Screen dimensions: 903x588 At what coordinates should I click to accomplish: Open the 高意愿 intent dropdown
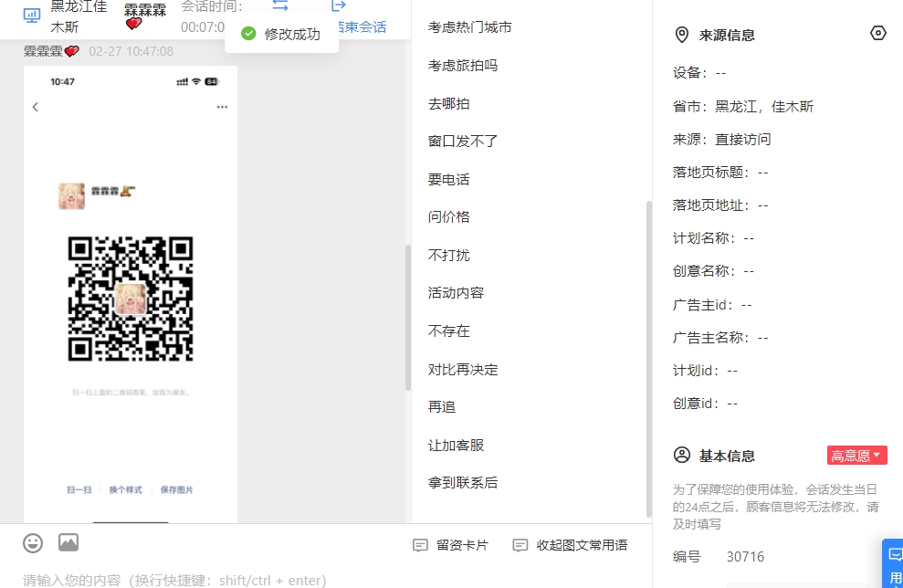click(856, 456)
